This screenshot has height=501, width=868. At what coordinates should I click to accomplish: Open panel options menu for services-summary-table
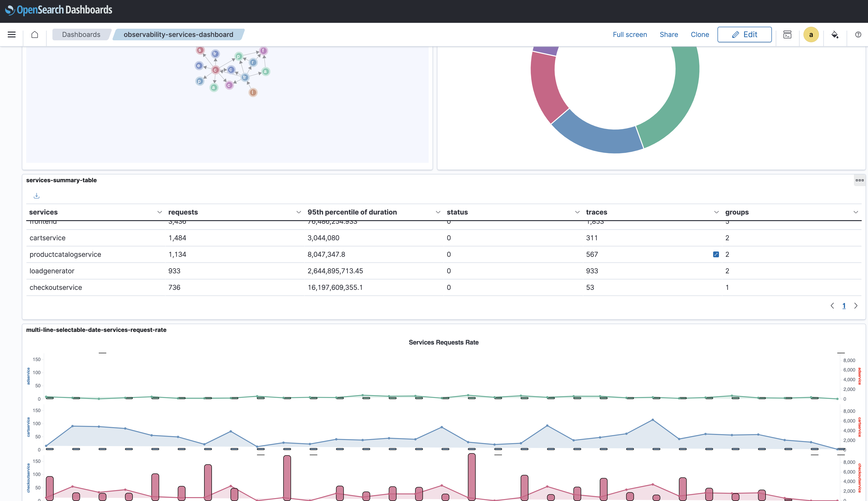tap(860, 180)
